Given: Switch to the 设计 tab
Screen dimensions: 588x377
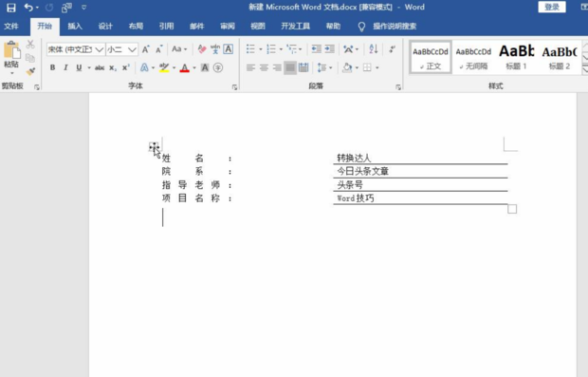Looking at the screenshot, I should click(105, 27).
